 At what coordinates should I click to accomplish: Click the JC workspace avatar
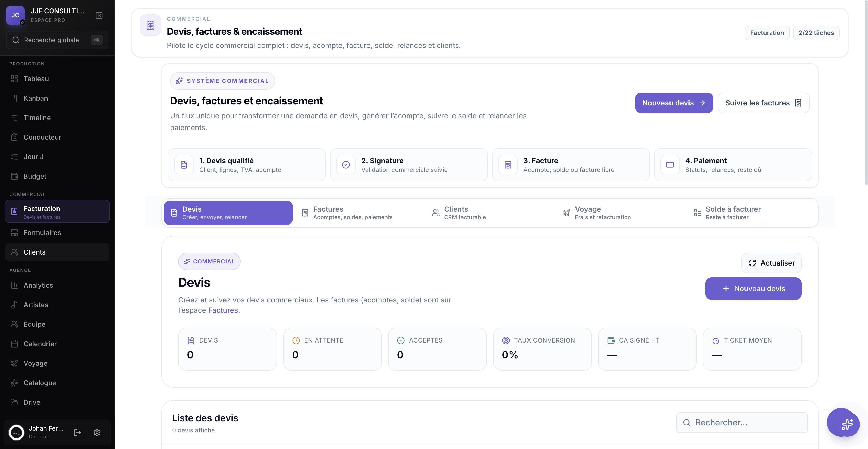(x=15, y=15)
